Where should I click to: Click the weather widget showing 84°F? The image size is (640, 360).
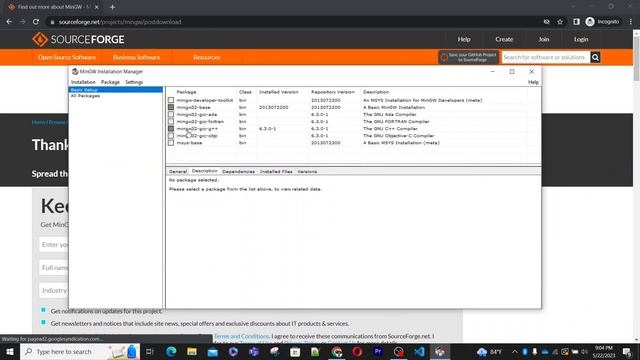pos(489,351)
